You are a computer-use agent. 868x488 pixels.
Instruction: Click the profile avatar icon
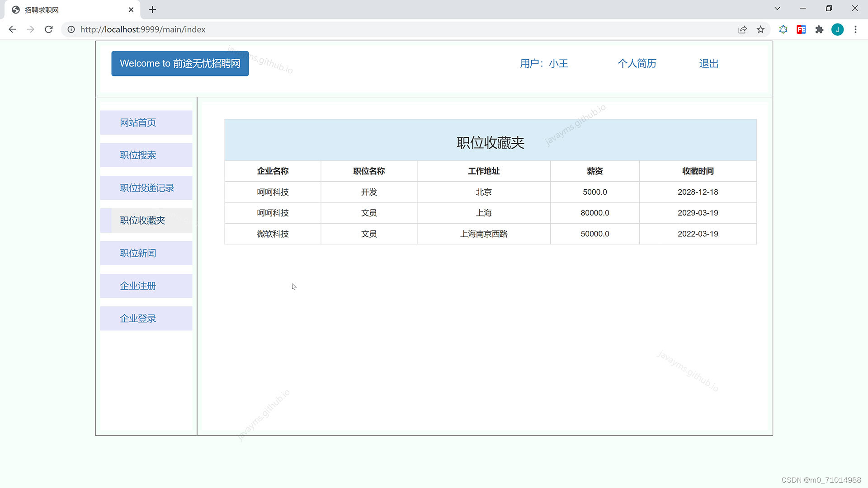838,29
